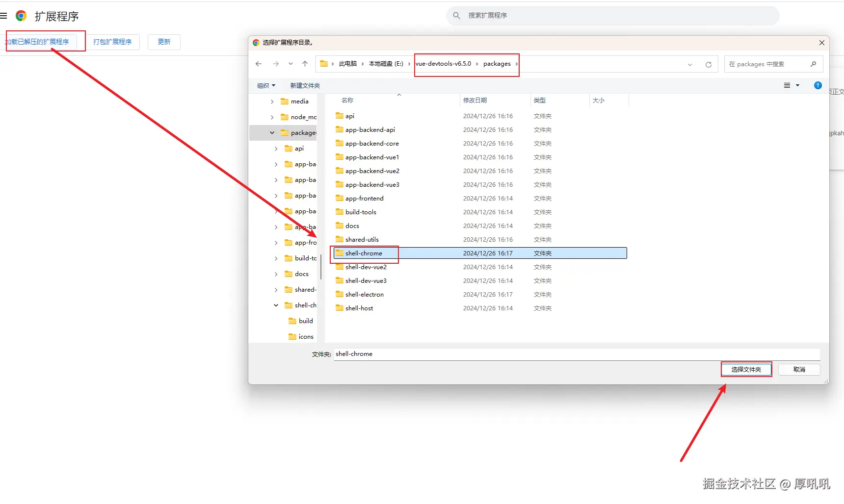
Task: Click 此电脑 in the address path
Action: click(x=348, y=64)
